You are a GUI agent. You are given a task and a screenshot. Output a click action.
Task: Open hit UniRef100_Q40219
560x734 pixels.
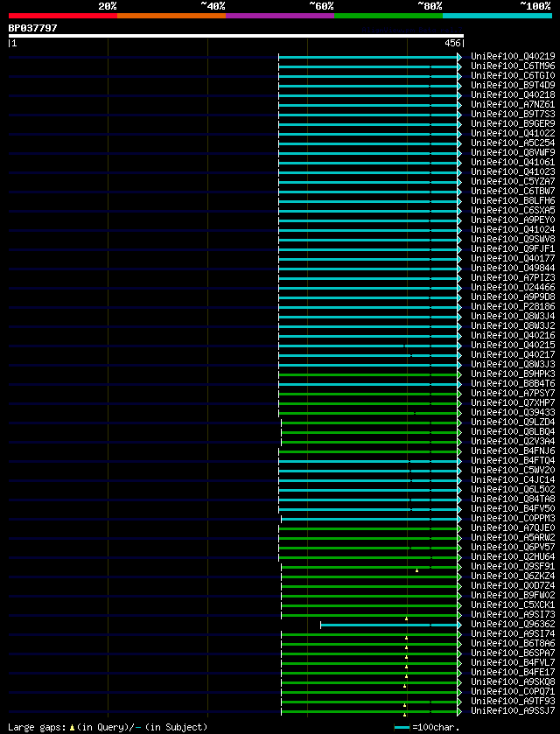point(513,57)
